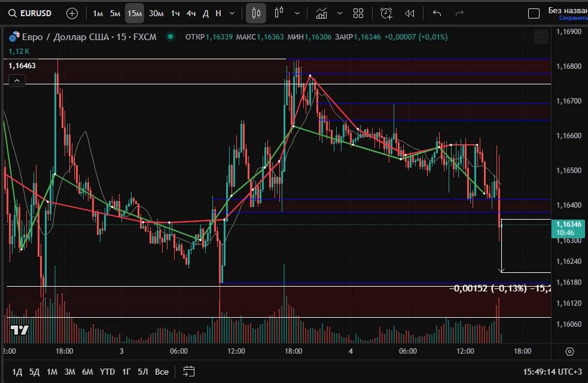This screenshot has width=588, height=383.
Task: Click the TradingView logo on chart
Action: pyautogui.click(x=19, y=330)
